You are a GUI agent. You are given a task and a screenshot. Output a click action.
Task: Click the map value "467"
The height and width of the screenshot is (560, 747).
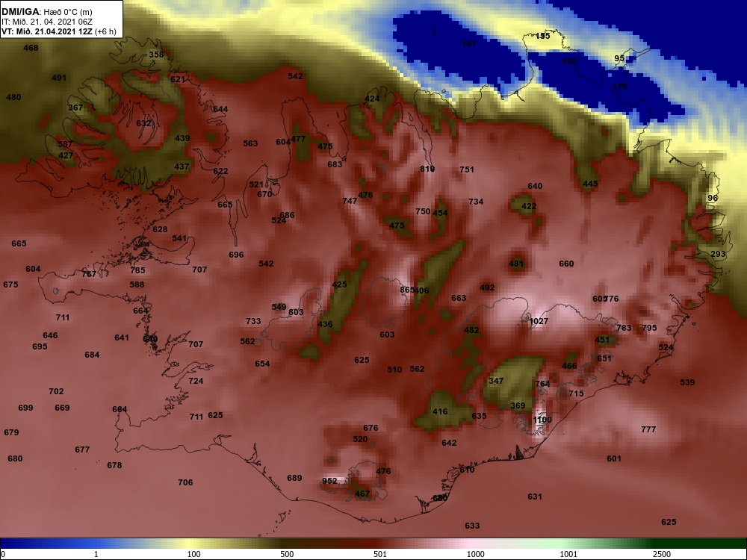point(362,494)
